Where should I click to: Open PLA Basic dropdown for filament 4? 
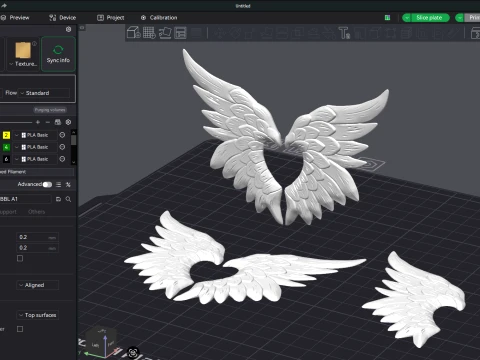click(35, 147)
